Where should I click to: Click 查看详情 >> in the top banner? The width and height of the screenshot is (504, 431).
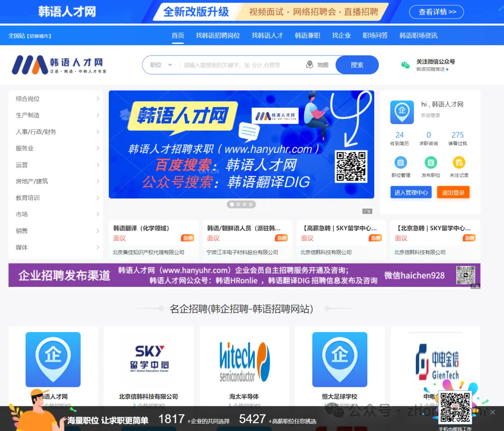(x=436, y=12)
